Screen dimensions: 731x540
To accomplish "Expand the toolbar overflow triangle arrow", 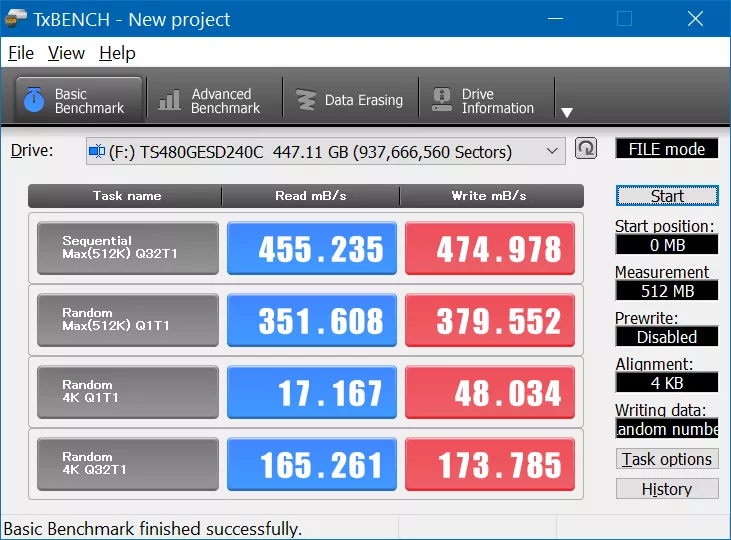I will click(567, 112).
